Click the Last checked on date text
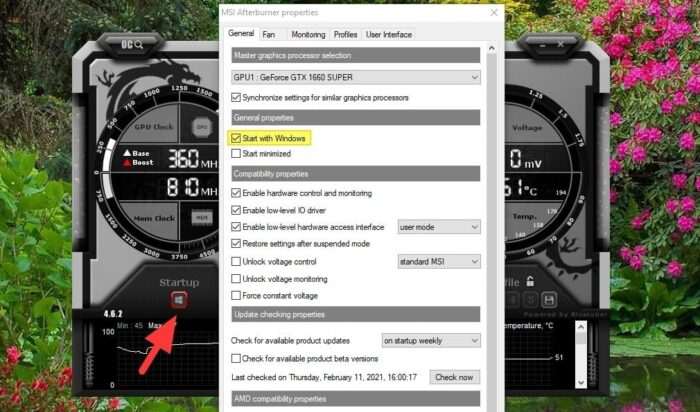Screen dimensions: 700x412 pyautogui.click(x=324, y=378)
